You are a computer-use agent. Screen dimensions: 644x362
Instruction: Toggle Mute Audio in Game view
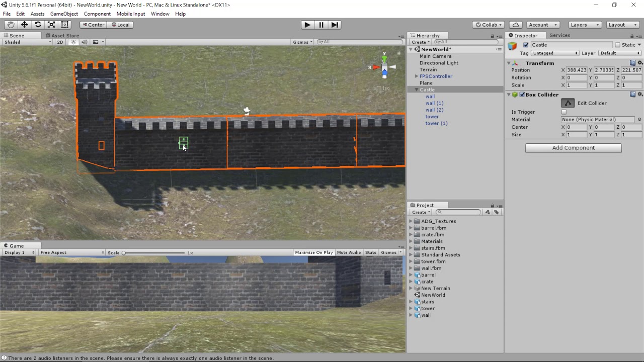pyautogui.click(x=349, y=252)
